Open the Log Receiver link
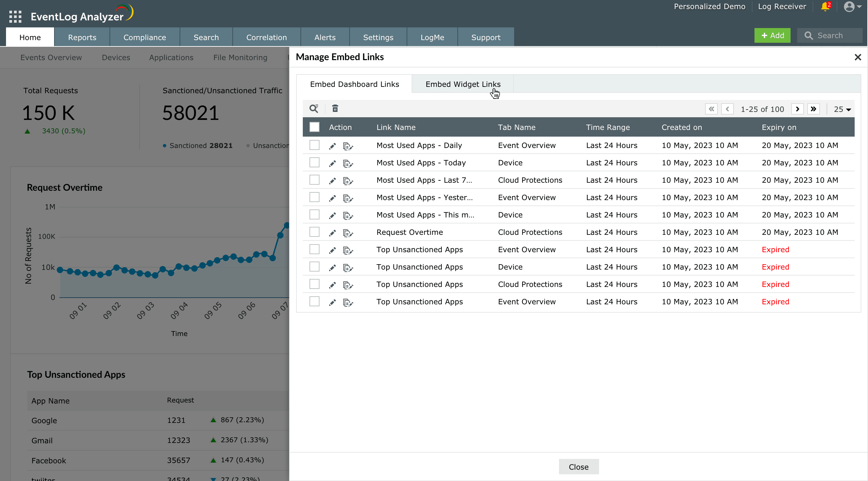This screenshot has width=868, height=481. coord(782,6)
